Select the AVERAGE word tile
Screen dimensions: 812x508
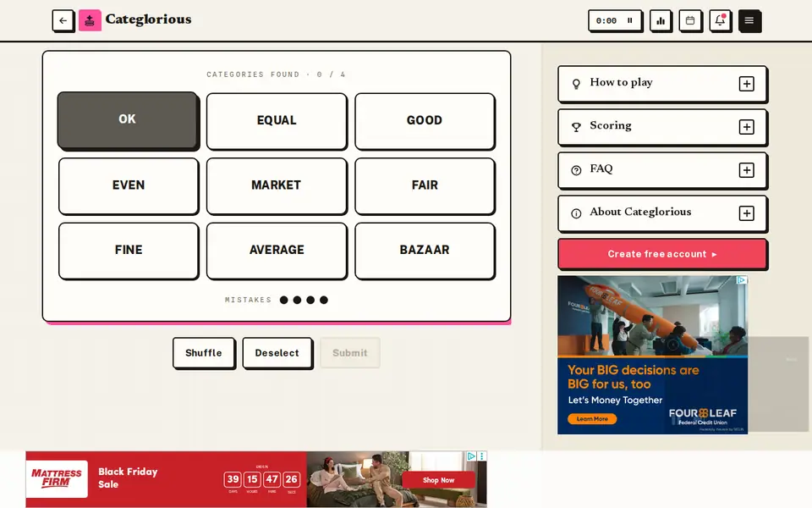(x=276, y=251)
